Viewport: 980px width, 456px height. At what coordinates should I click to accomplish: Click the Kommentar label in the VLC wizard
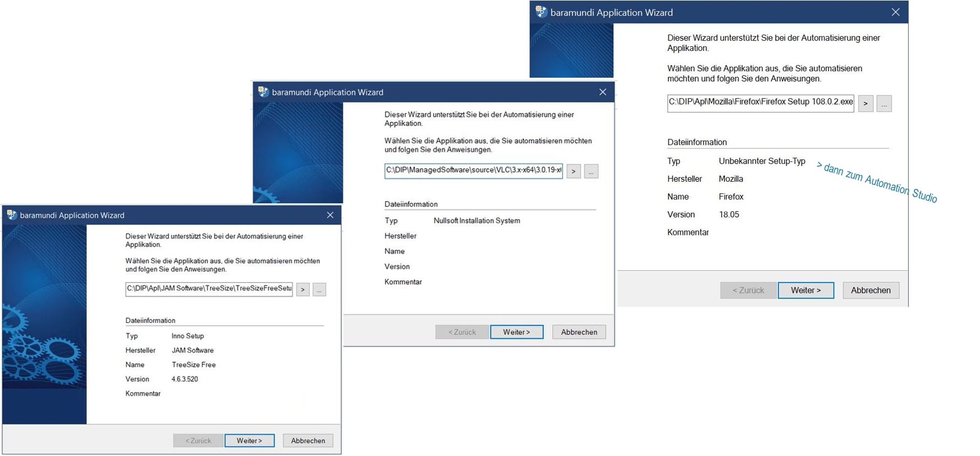(403, 282)
